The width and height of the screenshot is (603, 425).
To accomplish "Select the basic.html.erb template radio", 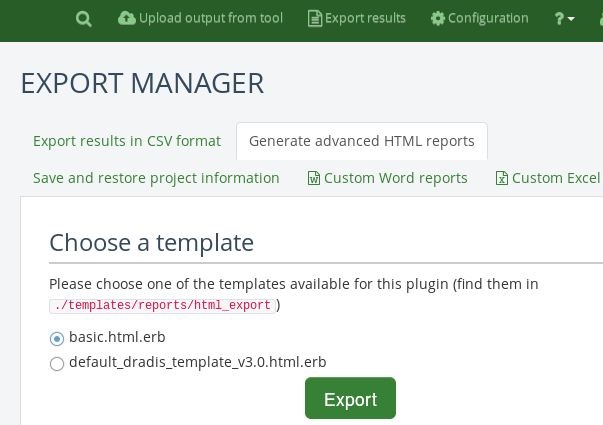I will [57, 339].
